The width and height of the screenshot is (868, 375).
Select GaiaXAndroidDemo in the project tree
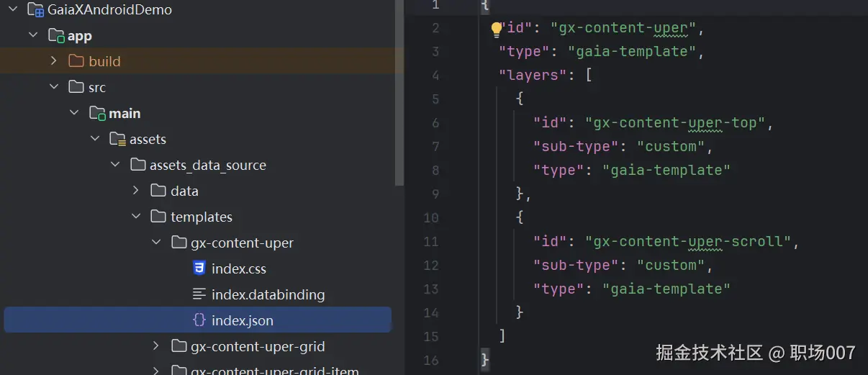coord(109,10)
